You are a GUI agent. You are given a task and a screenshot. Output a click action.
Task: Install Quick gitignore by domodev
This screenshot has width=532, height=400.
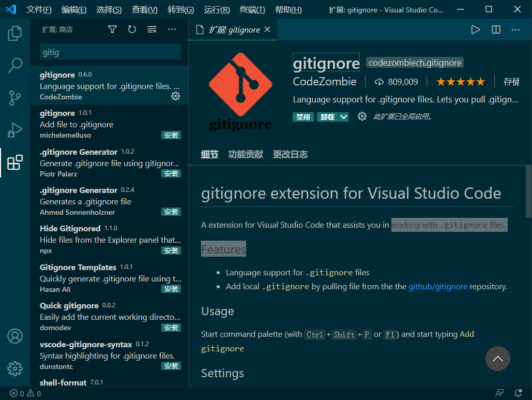171,328
